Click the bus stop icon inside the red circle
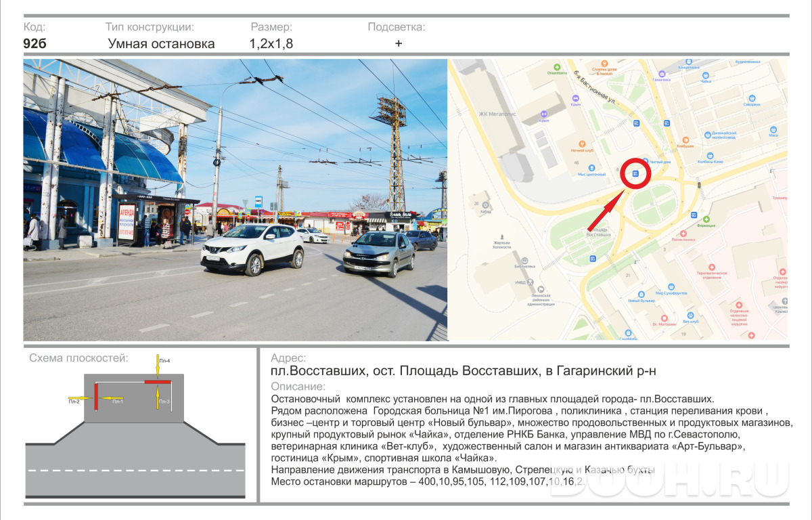The height and width of the screenshot is (520, 812). pyautogui.click(x=635, y=174)
